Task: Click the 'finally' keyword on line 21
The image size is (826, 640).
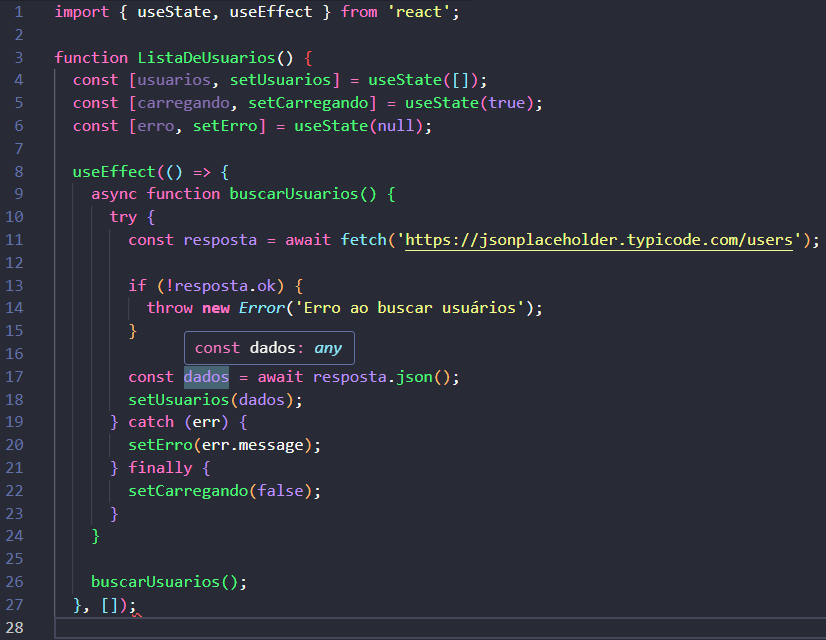Action: [161, 468]
